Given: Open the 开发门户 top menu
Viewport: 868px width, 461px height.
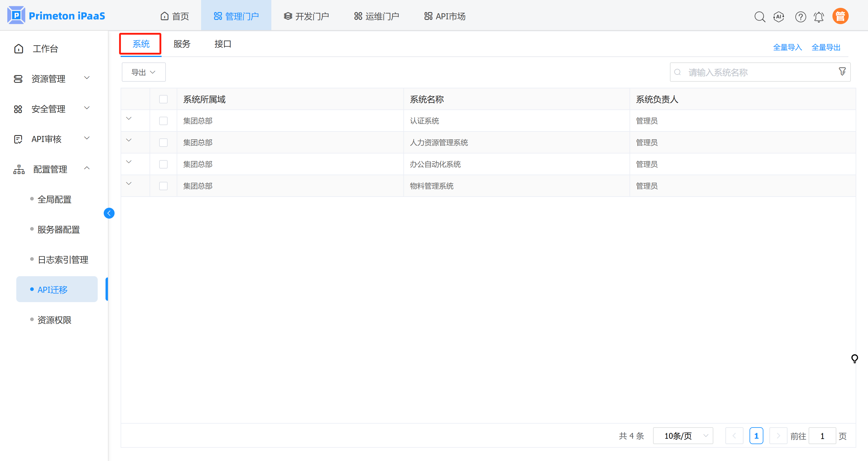Looking at the screenshot, I should 306,16.
